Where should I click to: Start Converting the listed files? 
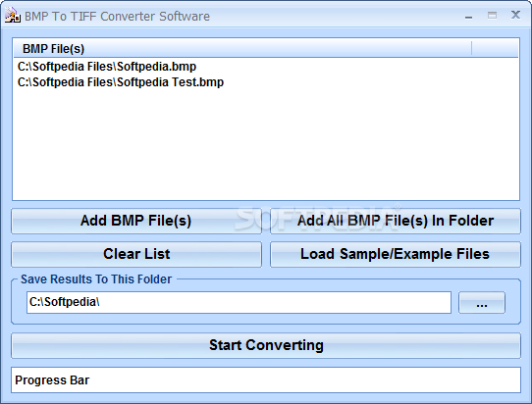(266, 346)
